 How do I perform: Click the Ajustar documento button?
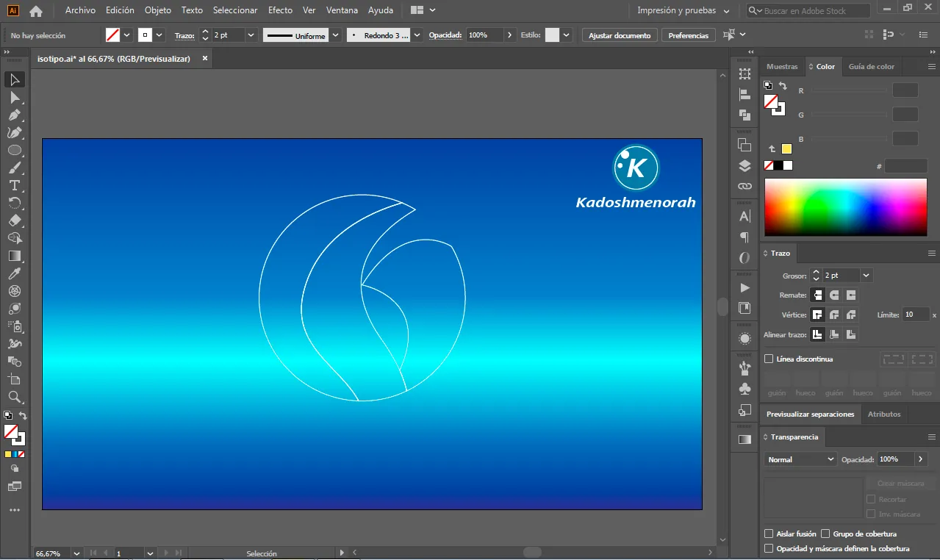620,35
